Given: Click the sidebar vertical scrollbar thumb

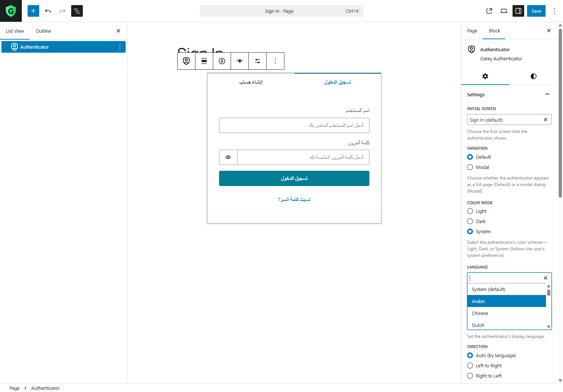Looking at the screenshot, I should click(x=560, y=113).
